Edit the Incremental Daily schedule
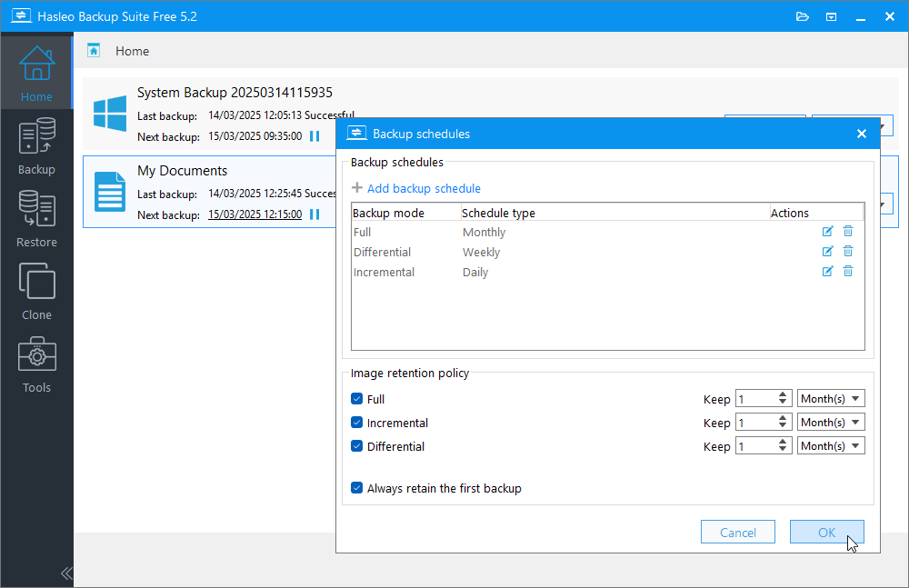The image size is (909, 588). point(827,271)
